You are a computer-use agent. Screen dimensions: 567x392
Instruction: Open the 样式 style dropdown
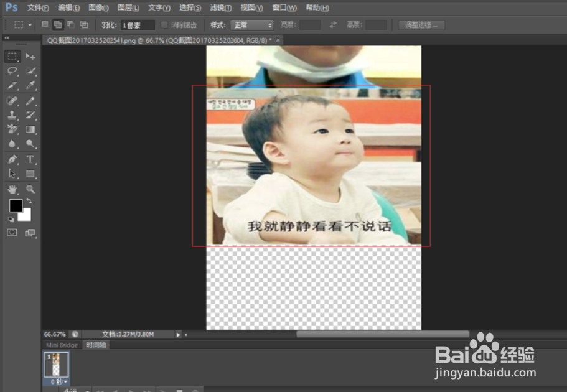(x=252, y=25)
